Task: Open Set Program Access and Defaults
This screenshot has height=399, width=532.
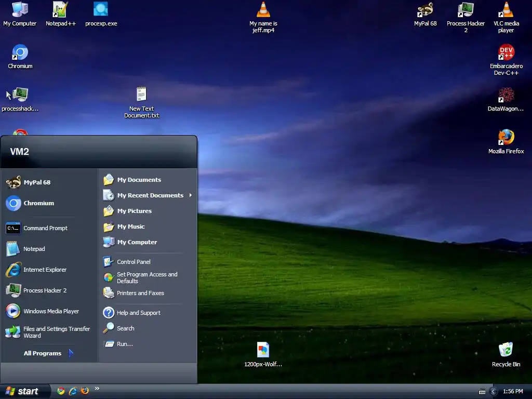Action: coord(148,277)
